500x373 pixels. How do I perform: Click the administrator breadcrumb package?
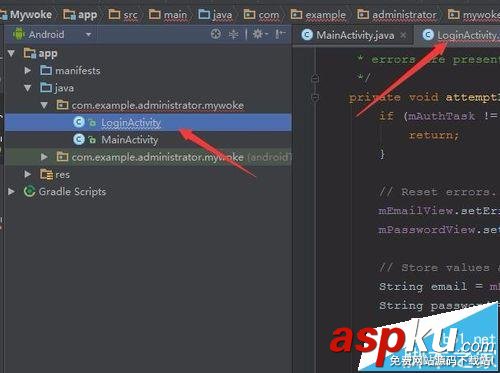(x=397, y=14)
